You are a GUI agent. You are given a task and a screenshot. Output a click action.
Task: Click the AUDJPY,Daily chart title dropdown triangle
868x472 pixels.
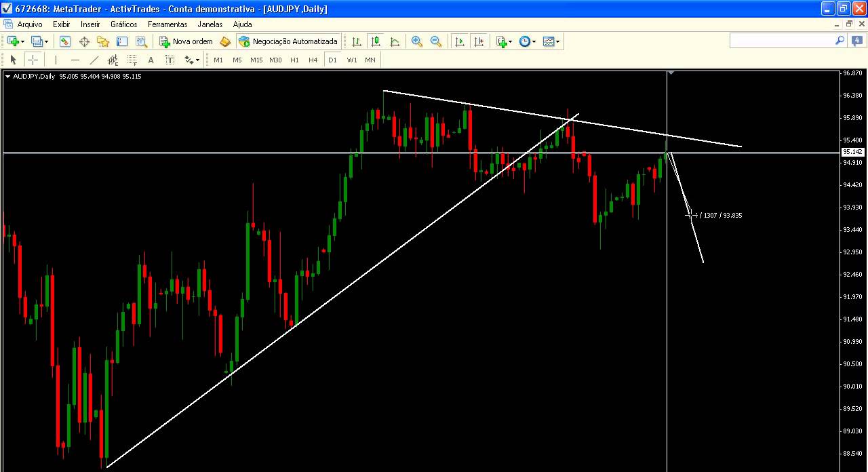[7, 76]
